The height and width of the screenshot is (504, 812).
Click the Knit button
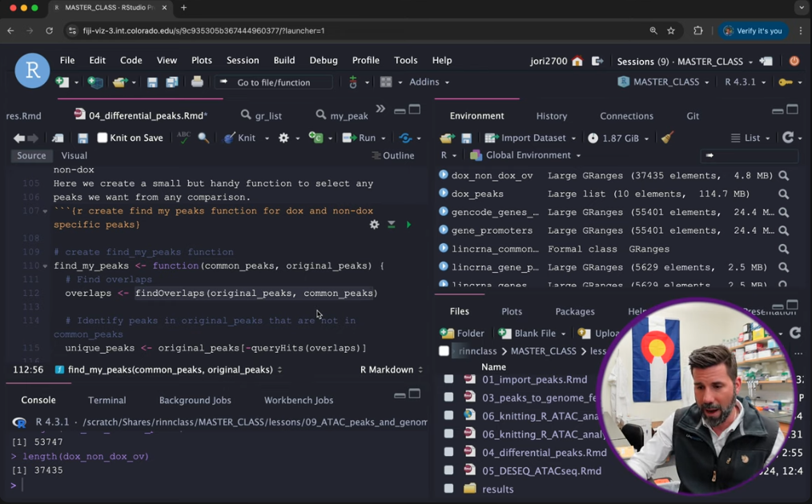[241, 138]
